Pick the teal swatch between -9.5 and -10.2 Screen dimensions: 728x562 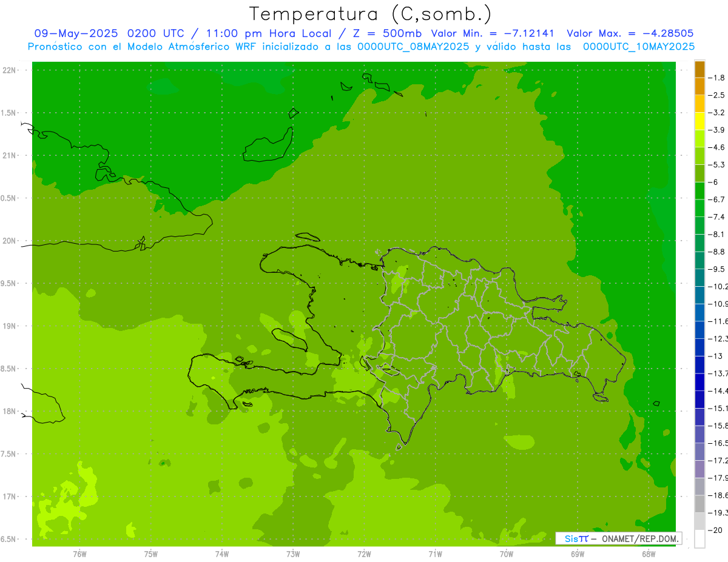699,278
